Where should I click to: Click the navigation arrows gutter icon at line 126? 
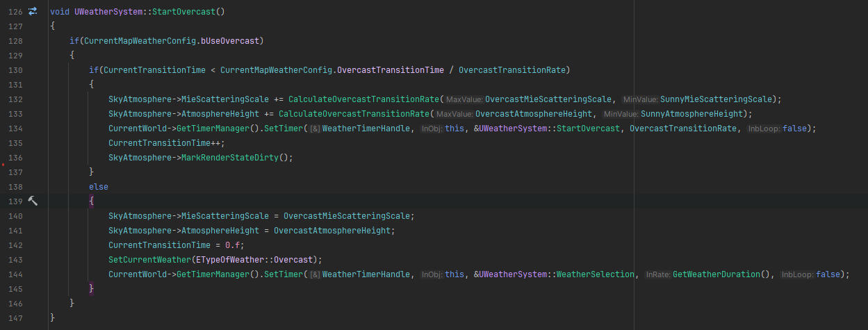32,12
